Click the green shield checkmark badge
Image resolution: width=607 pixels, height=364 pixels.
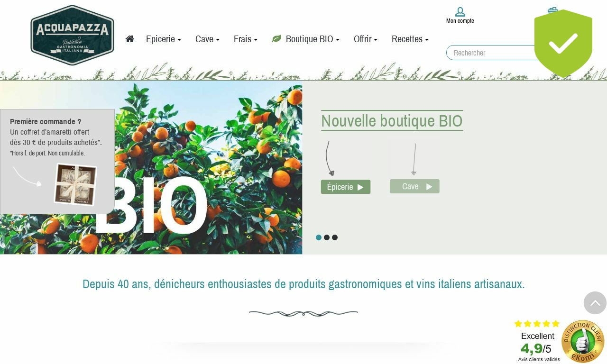(563, 43)
